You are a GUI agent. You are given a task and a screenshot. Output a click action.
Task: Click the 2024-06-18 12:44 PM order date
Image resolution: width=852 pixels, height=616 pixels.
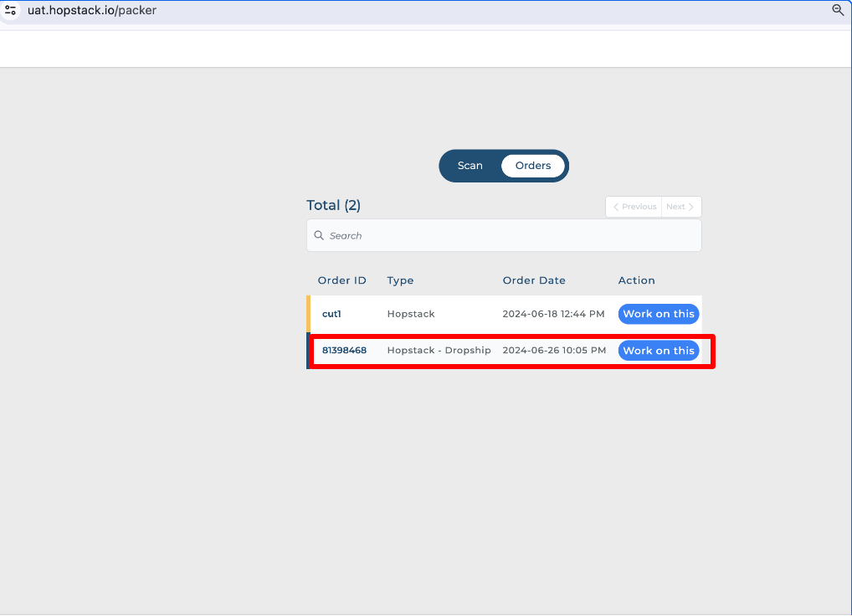(x=553, y=314)
